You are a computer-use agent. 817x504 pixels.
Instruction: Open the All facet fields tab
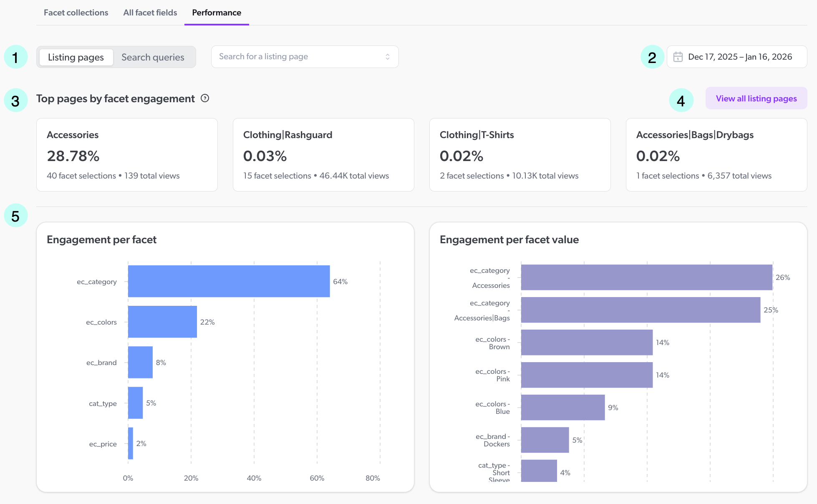[x=149, y=13]
